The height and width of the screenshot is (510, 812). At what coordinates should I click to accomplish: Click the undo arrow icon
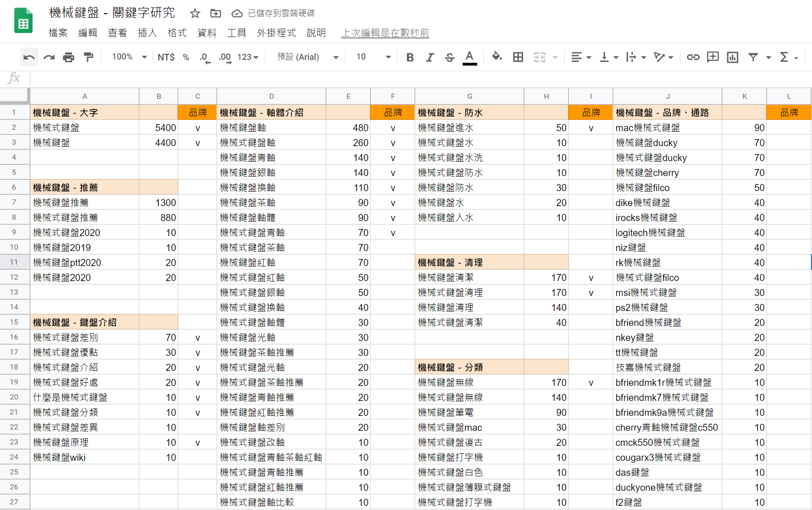[x=29, y=57]
